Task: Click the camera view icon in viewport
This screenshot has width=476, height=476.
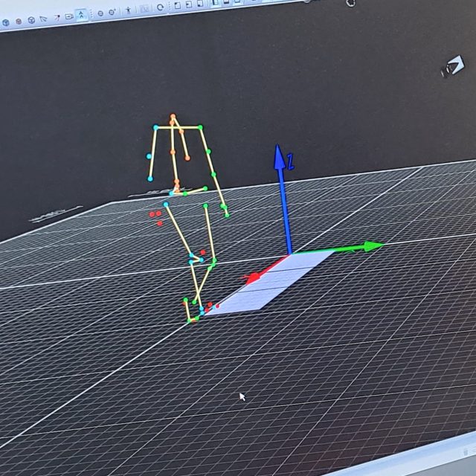Action: (451, 69)
